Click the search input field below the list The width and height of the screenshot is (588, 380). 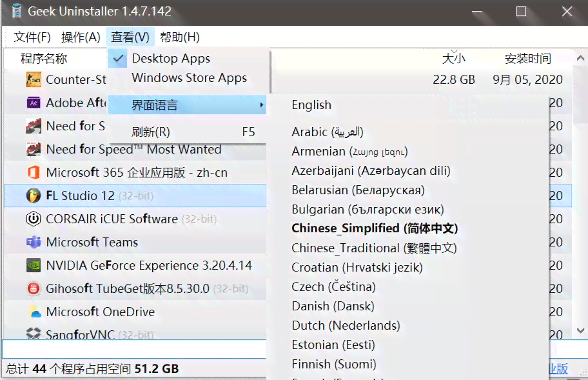point(134,349)
